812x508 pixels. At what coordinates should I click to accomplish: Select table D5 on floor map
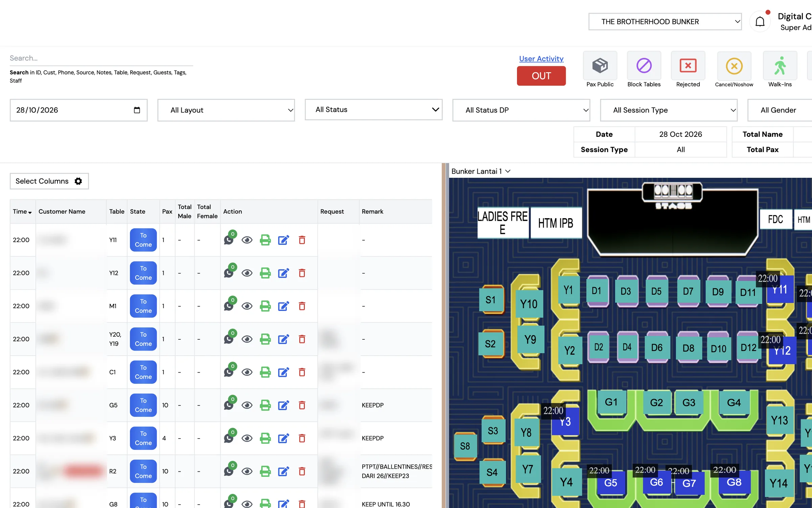pos(656,292)
